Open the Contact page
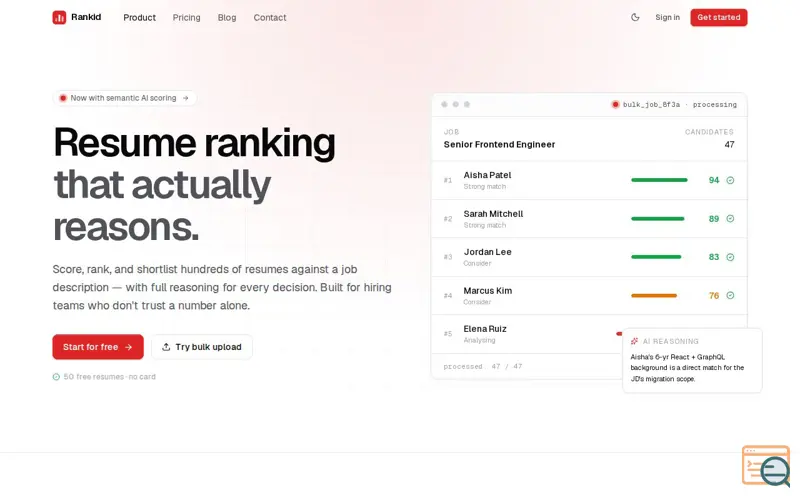 coord(270,17)
